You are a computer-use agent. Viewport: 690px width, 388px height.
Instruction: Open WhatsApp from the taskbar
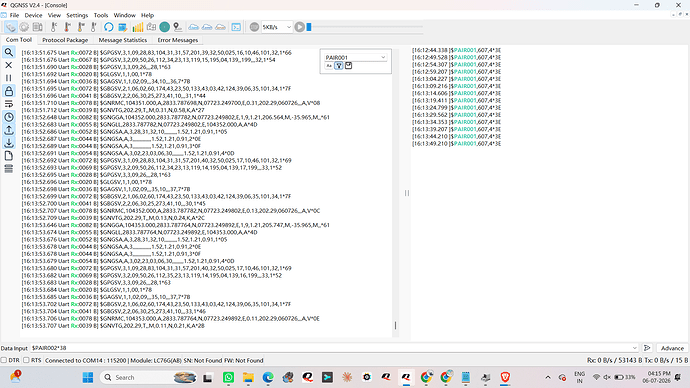point(228,377)
